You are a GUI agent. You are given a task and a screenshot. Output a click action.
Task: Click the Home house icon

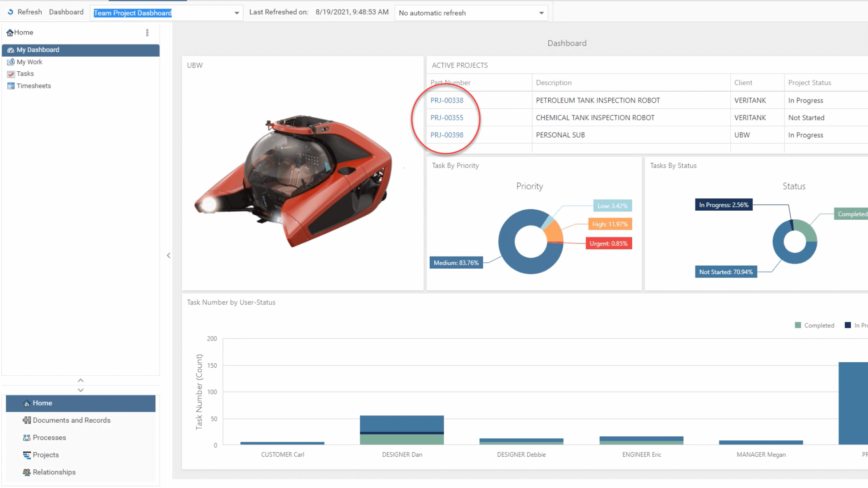(x=10, y=32)
